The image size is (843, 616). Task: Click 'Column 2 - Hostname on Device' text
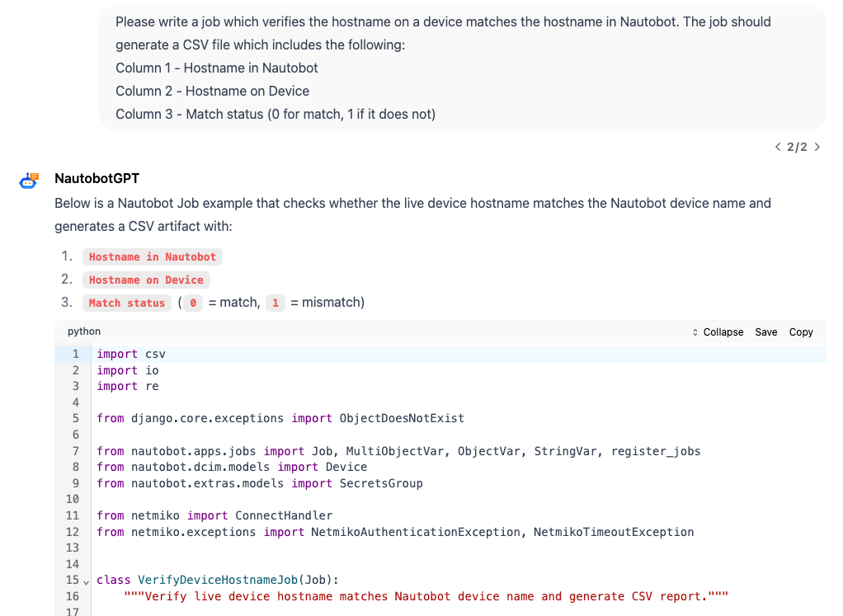tap(212, 92)
